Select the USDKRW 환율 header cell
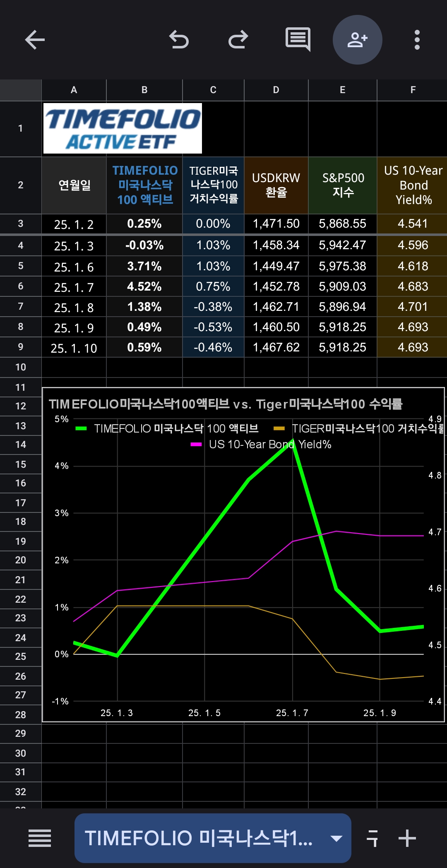Image resolution: width=447 pixels, height=868 pixels. [276, 185]
